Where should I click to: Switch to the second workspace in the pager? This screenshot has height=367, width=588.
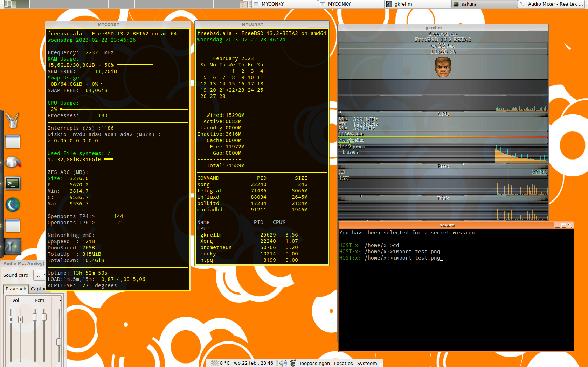coord(42,4)
